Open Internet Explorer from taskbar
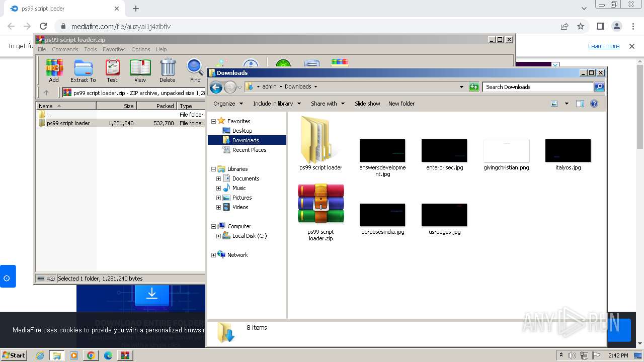Image resolution: width=644 pixels, height=362 pixels. pos(40,355)
